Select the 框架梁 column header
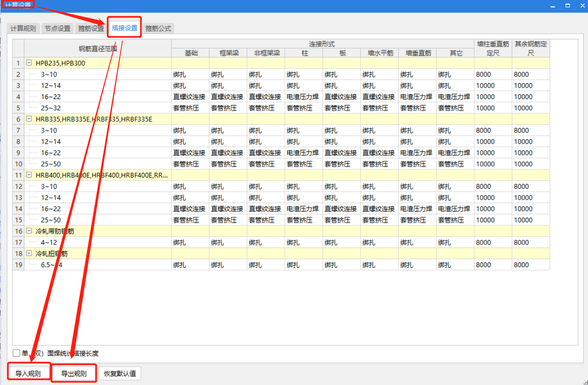Image resolution: width=588 pixels, height=385 pixels. [x=229, y=53]
